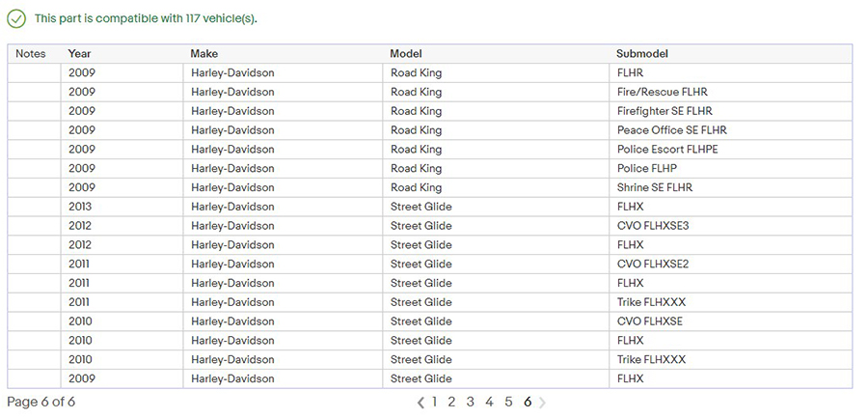Click the Firefighter SE FLHR cell
The image size is (868, 419).
tap(665, 111)
